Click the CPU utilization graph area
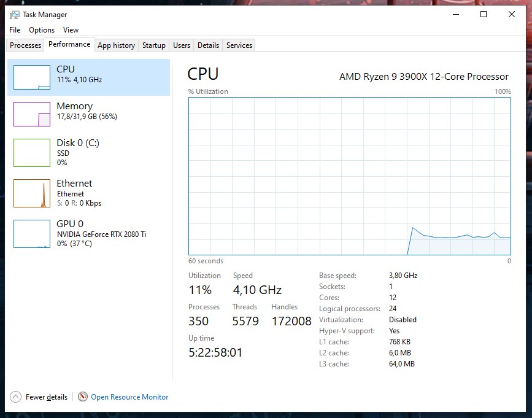532x418 pixels. tap(349, 176)
